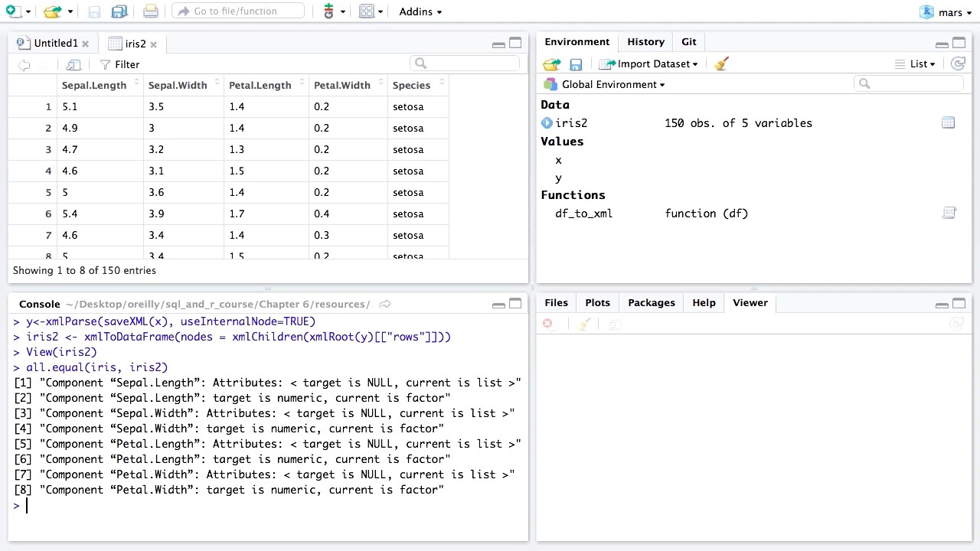
Task: Click the back navigation arrow in data viewer
Action: tap(24, 65)
